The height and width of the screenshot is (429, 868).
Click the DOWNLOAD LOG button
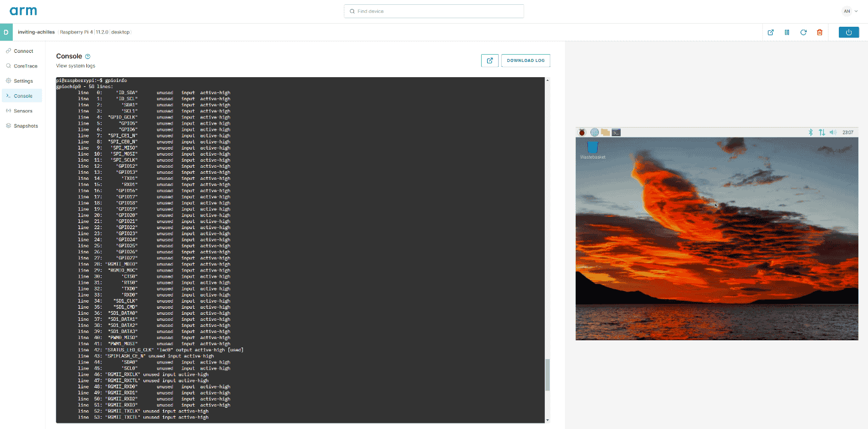click(525, 61)
